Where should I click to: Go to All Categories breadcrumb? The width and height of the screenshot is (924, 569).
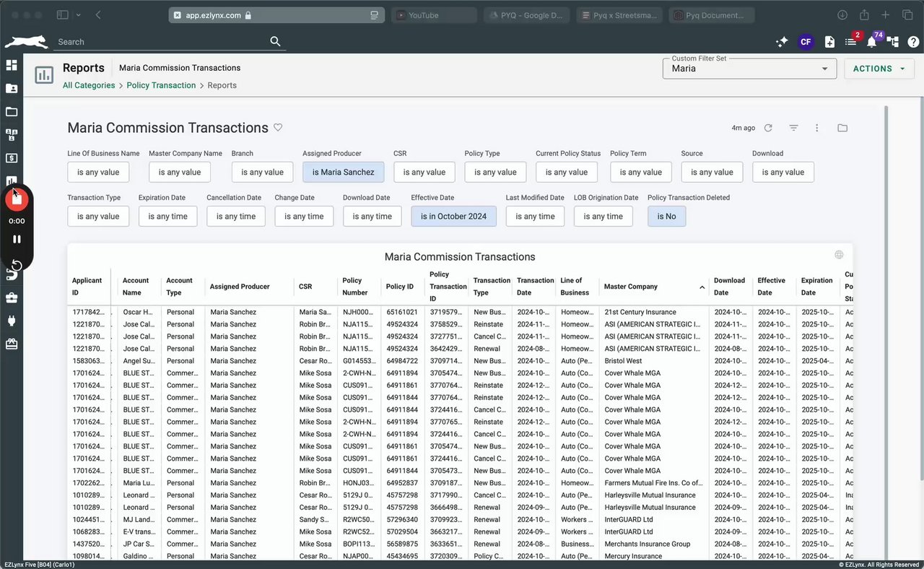point(89,85)
